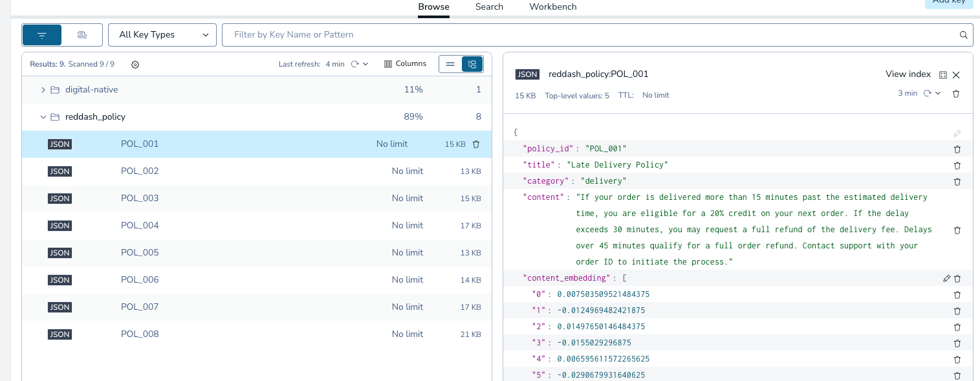This screenshot has height=381, width=980.
Task: Toggle full screen key details icon
Action: tap(943, 75)
